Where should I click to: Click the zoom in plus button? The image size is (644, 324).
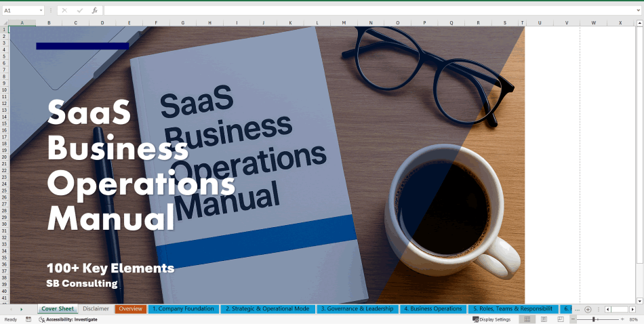coord(622,319)
